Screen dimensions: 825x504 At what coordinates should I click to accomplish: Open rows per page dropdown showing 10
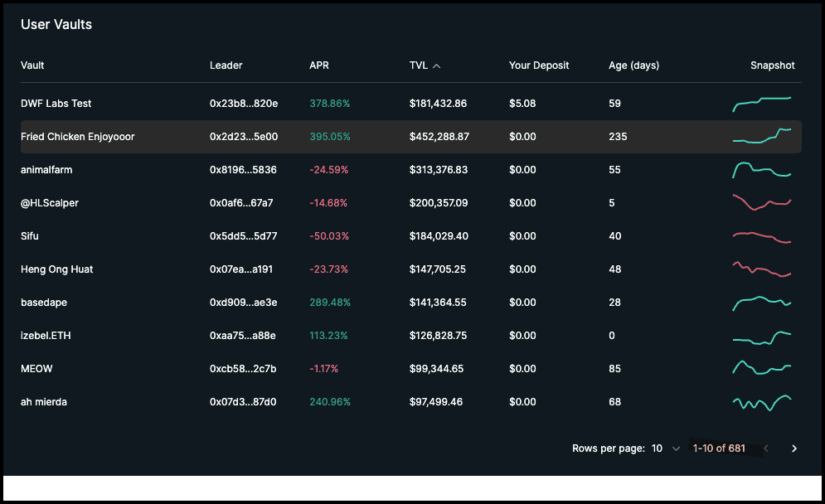[666, 448]
